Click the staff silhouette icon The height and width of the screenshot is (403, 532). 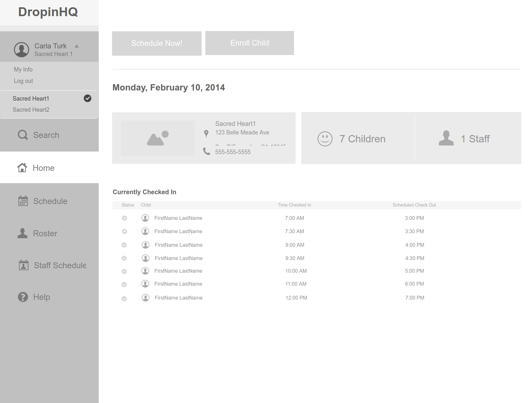[446, 138]
